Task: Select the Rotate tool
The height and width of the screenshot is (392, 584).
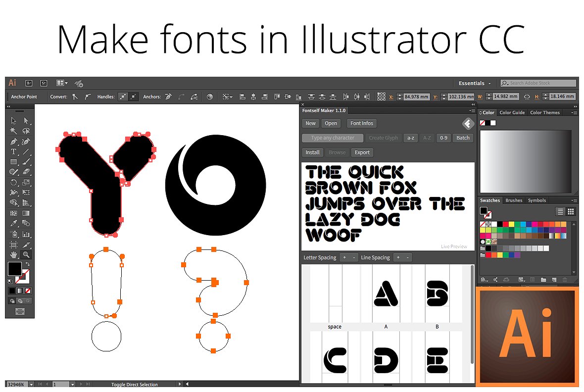Action: (14, 182)
